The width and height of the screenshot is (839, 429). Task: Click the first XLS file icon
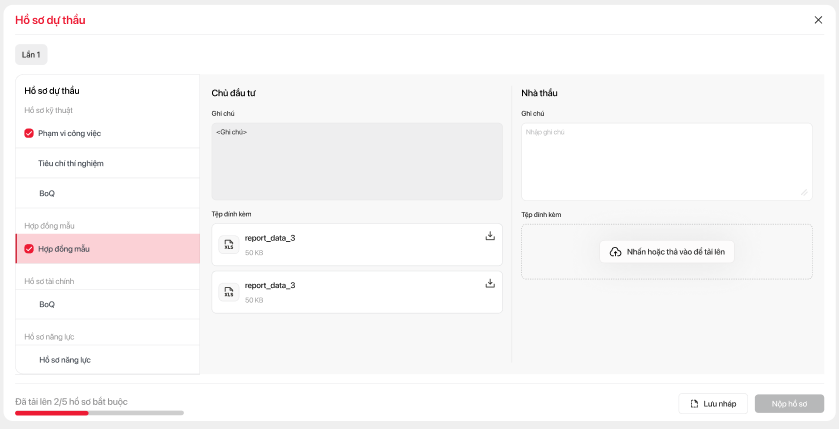point(228,245)
